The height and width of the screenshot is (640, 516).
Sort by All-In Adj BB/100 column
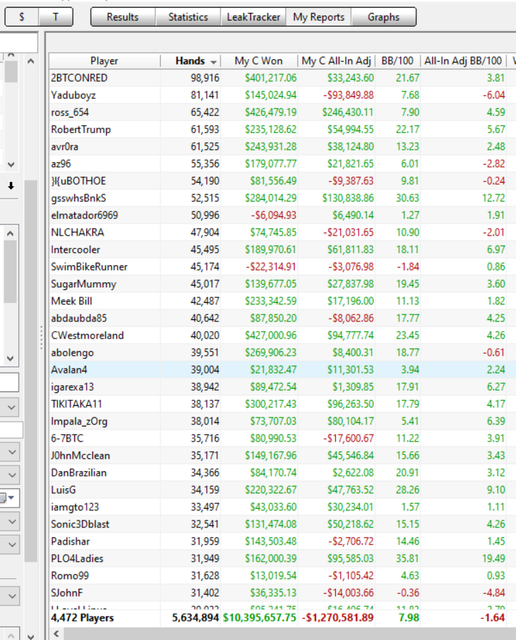click(x=463, y=61)
